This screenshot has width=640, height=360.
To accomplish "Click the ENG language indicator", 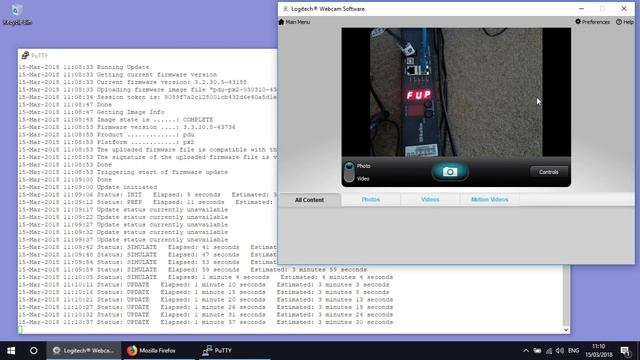I will (x=573, y=351).
